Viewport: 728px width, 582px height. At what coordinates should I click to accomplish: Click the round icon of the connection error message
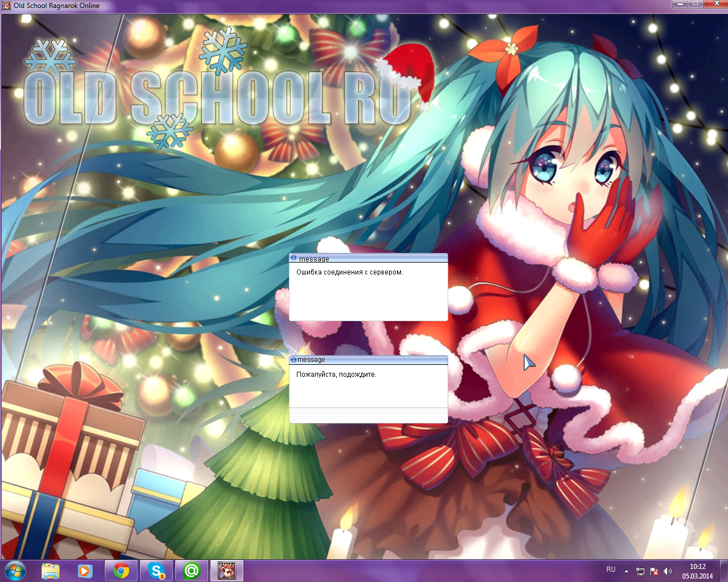tap(293, 258)
